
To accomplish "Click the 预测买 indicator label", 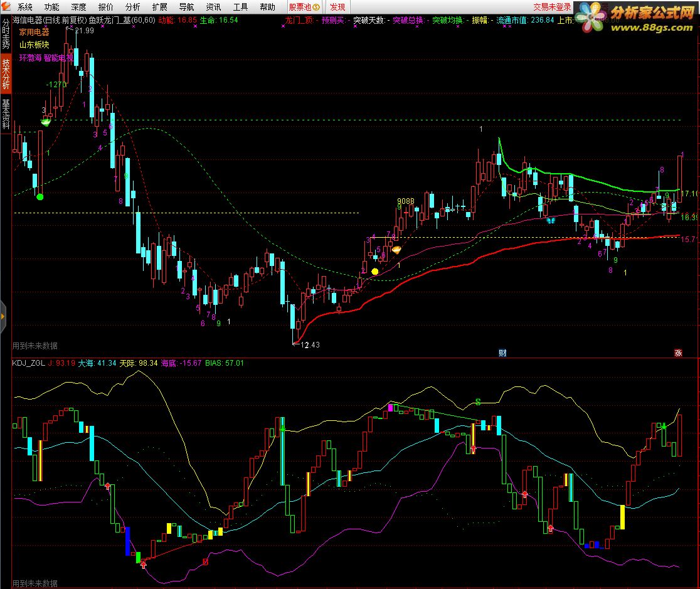I will (336, 20).
